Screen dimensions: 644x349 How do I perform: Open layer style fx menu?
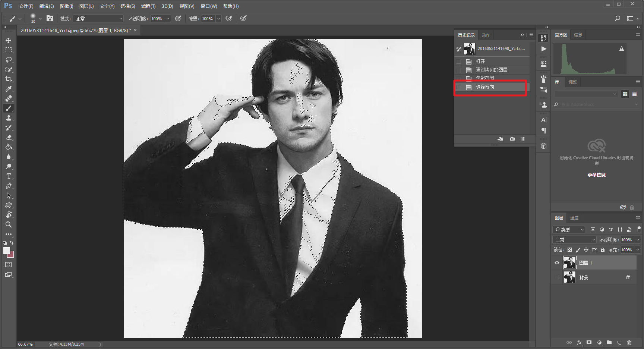tap(579, 342)
